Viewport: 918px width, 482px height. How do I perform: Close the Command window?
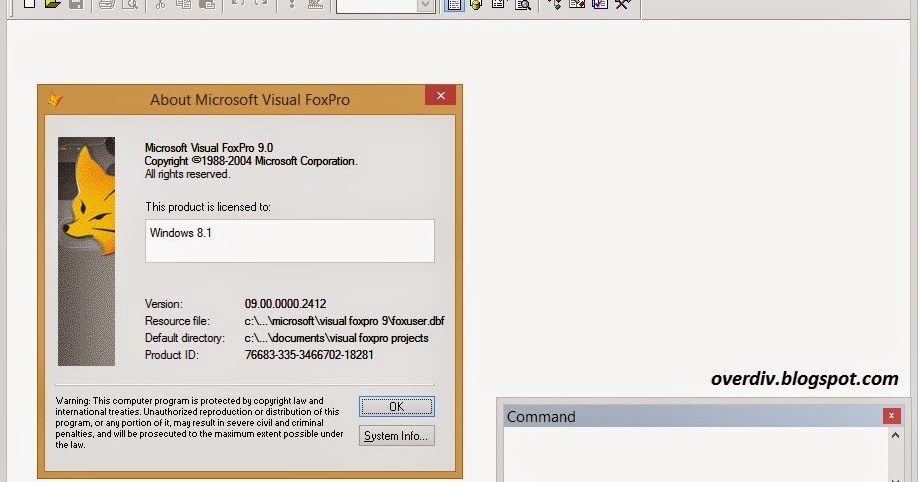891,416
